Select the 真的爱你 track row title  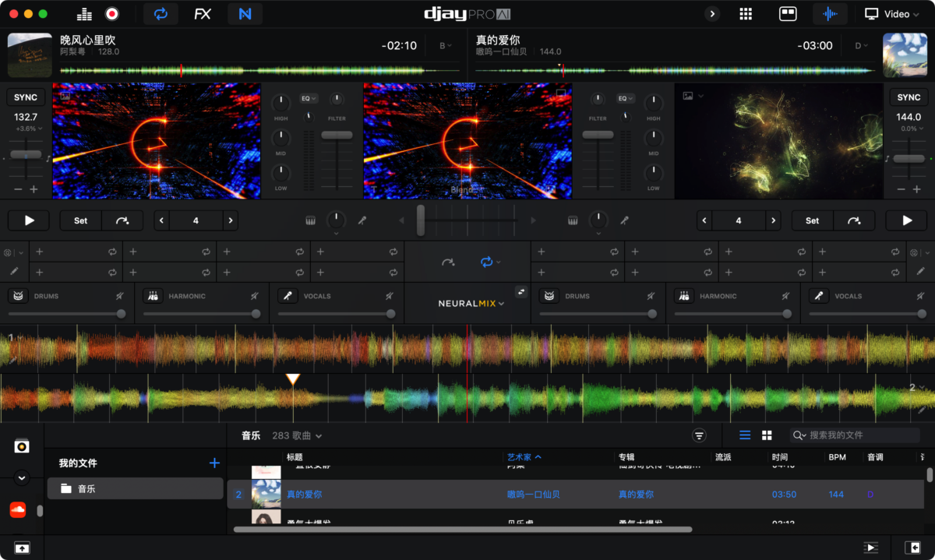pyautogui.click(x=304, y=495)
